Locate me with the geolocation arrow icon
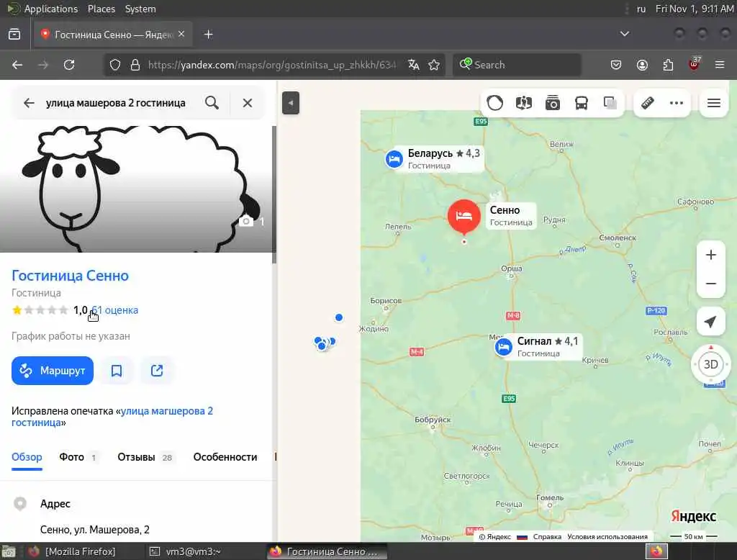Screen dimensions: 737x560 [710, 322]
